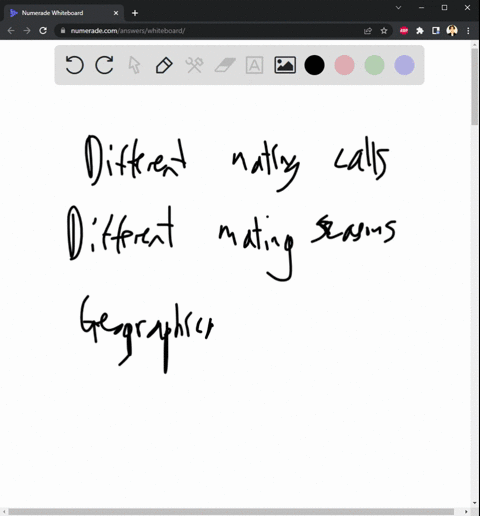Open Chrome three-dot menu

(x=468, y=31)
